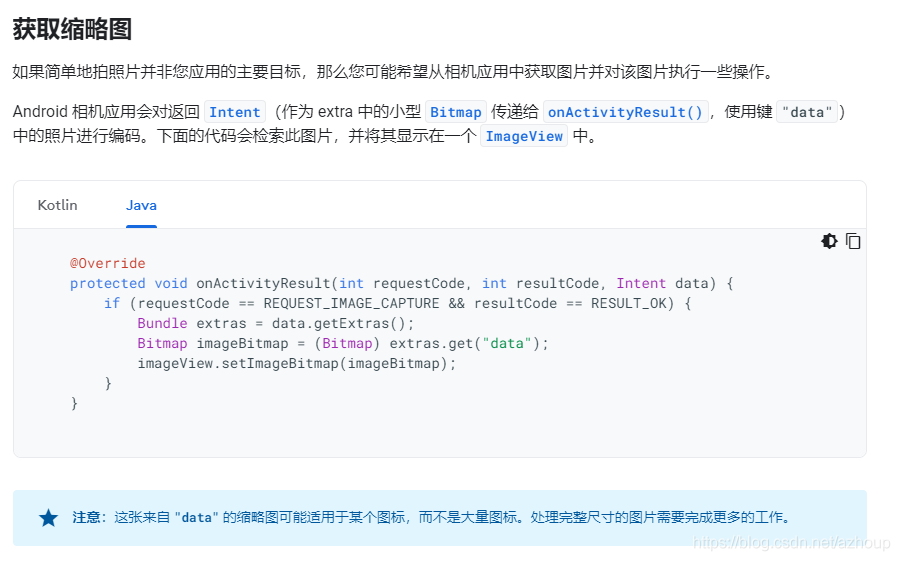Click the "data" inline code key

pos(806,112)
